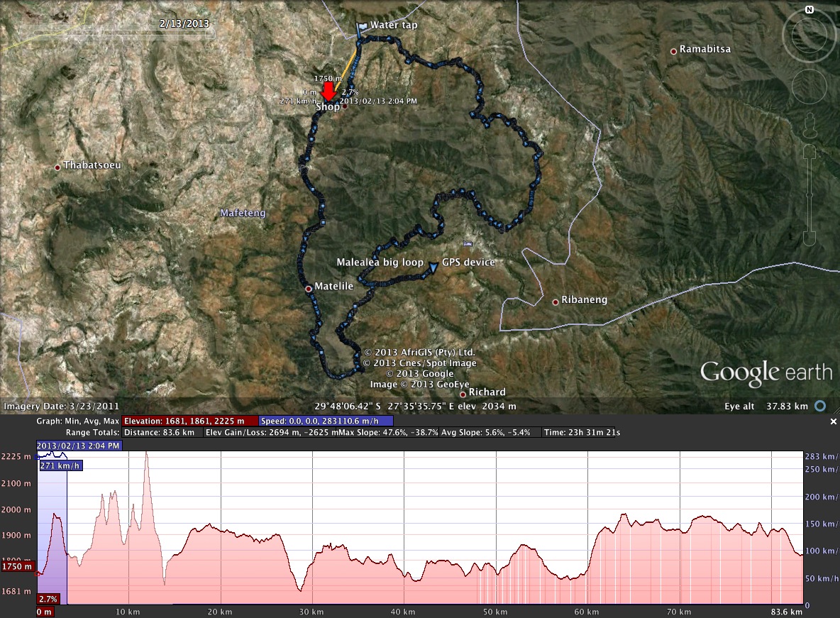Click the compass North indicator

pos(809,10)
